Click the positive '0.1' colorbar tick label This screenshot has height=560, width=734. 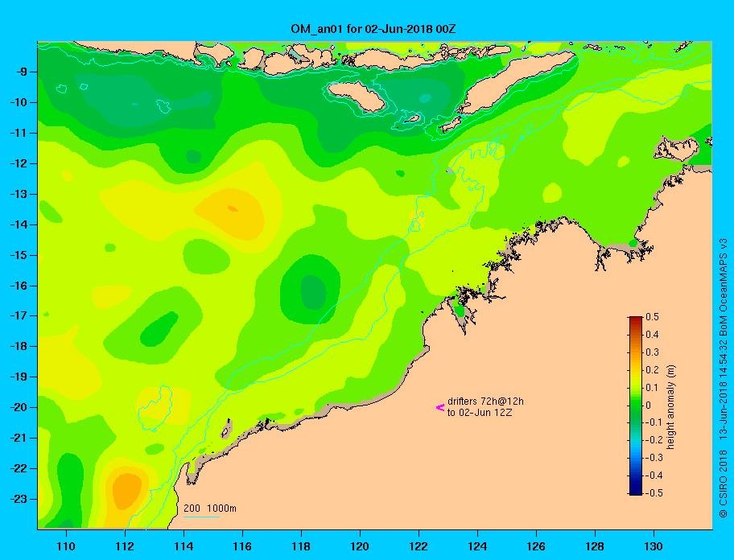(652, 387)
